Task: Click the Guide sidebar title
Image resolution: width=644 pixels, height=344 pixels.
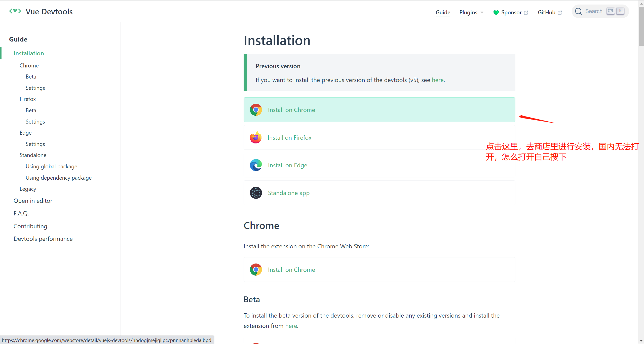Action: [18, 39]
